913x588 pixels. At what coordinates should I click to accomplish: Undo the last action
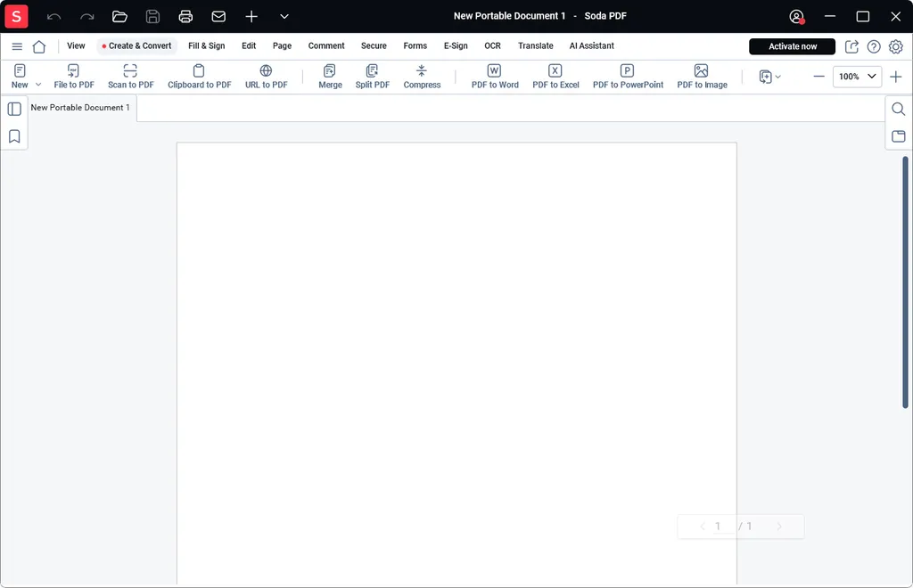point(54,16)
